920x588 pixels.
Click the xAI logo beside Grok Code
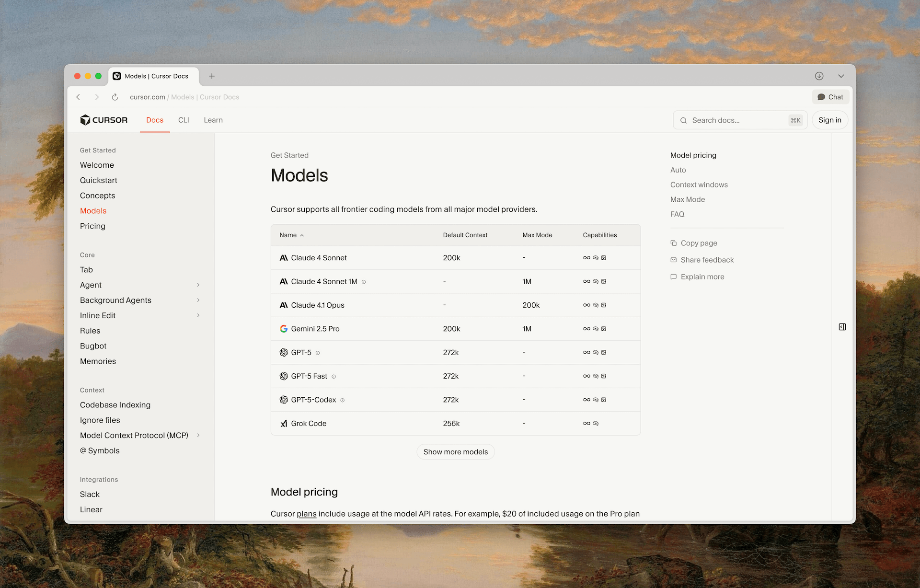[283, 423]
